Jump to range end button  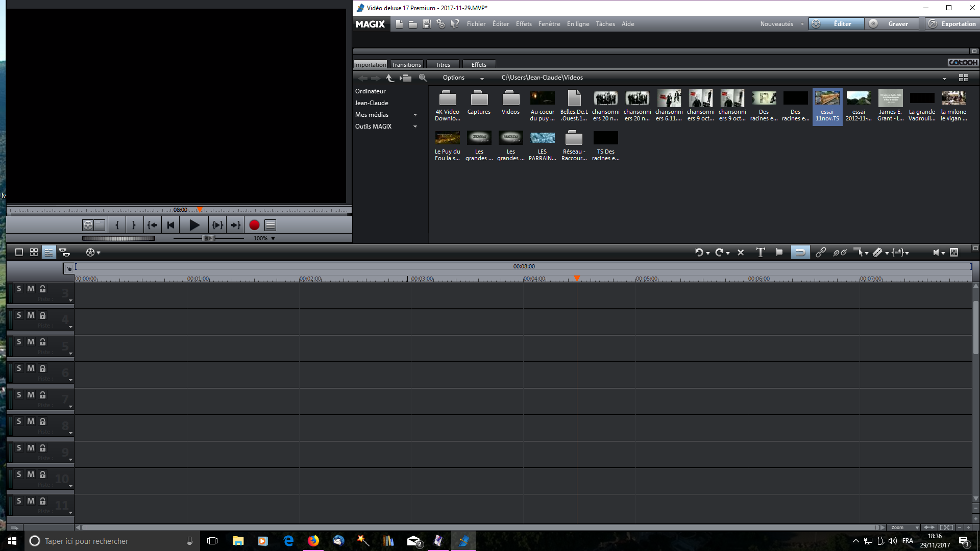[235, 225]
